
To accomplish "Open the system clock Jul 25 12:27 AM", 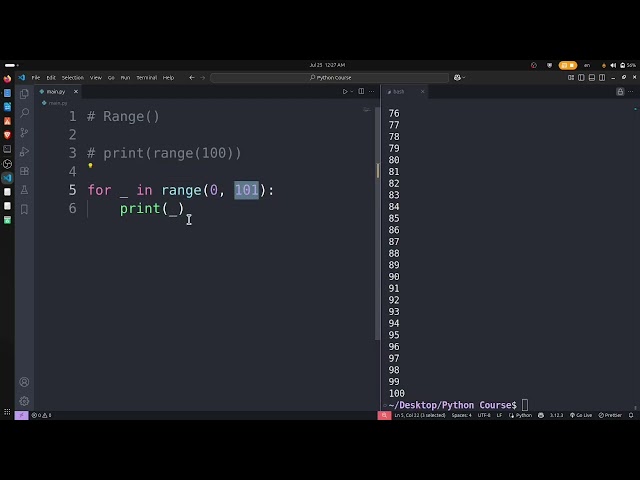I will tap(327, 65).
